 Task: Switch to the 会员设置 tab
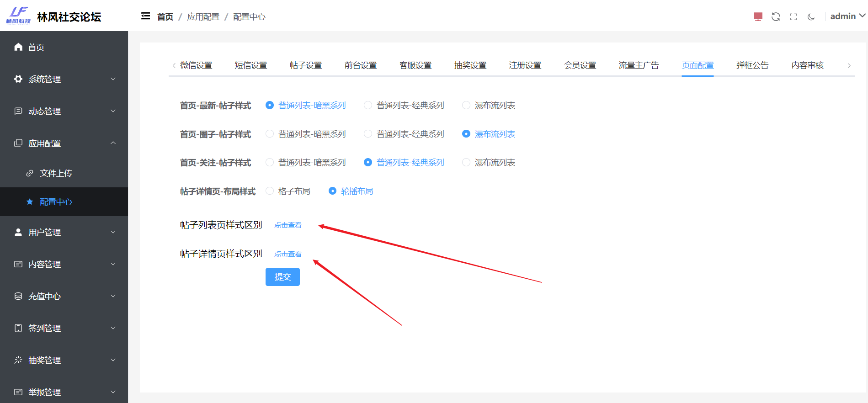(580, 65)
